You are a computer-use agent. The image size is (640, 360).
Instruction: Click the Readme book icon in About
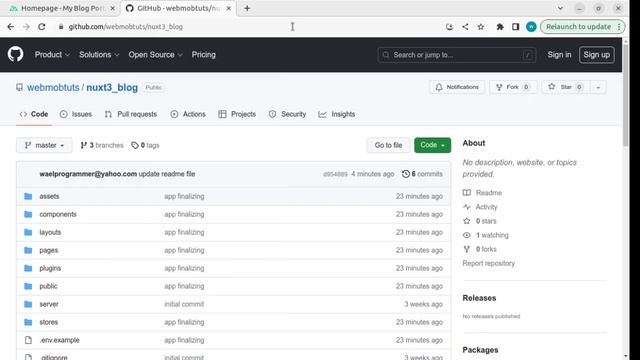(467, 193)
